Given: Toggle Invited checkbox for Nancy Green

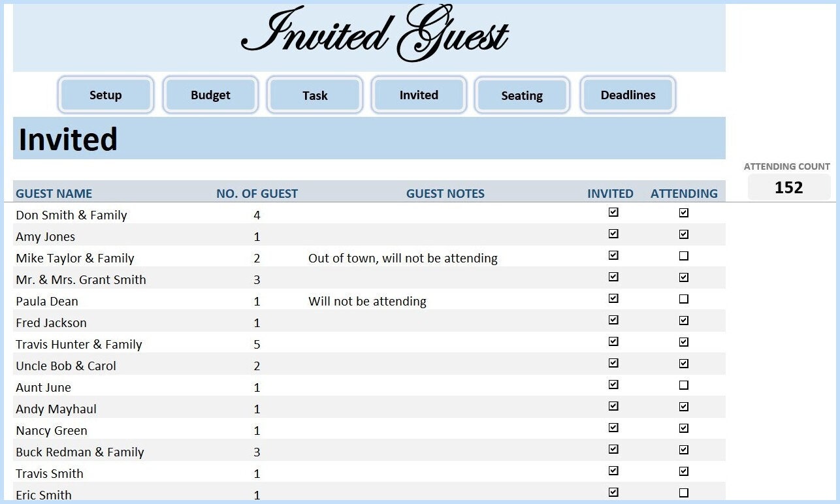Looking at the screenshot, I should [x=613, y=428].
